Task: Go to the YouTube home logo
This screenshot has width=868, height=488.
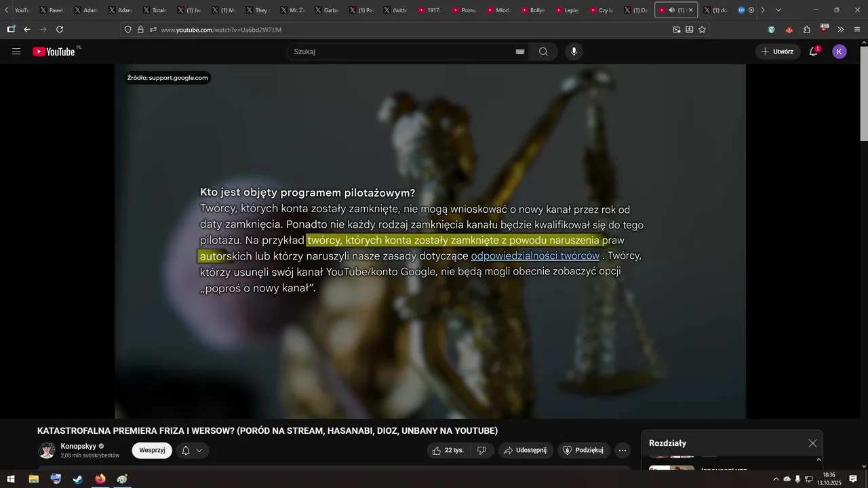Action: pyautogui.click(x=54, y=52)
